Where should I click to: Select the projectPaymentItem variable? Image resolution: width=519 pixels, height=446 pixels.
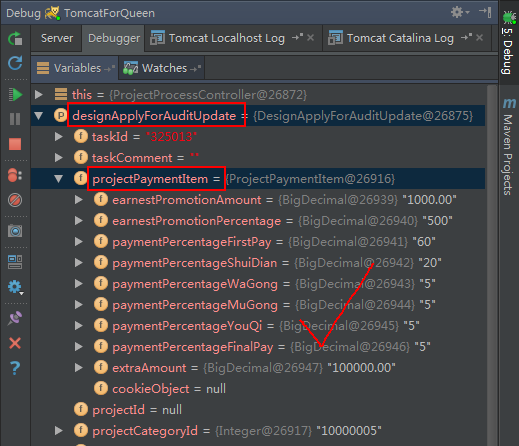click(x=150, y=179)
